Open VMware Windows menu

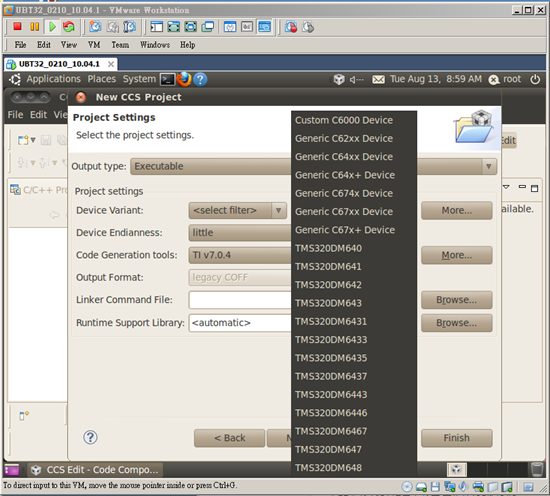[x=155, y=45]
